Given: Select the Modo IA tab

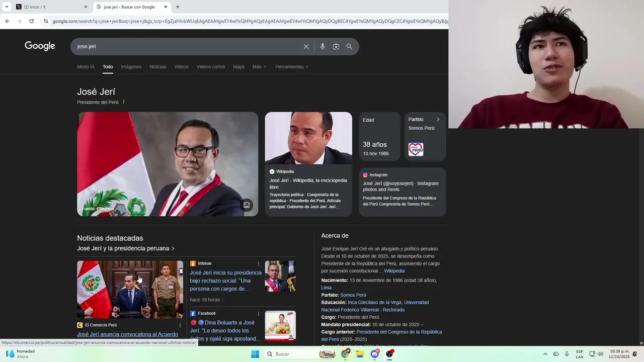Looking at the screenshot, I should coord(86,67).
